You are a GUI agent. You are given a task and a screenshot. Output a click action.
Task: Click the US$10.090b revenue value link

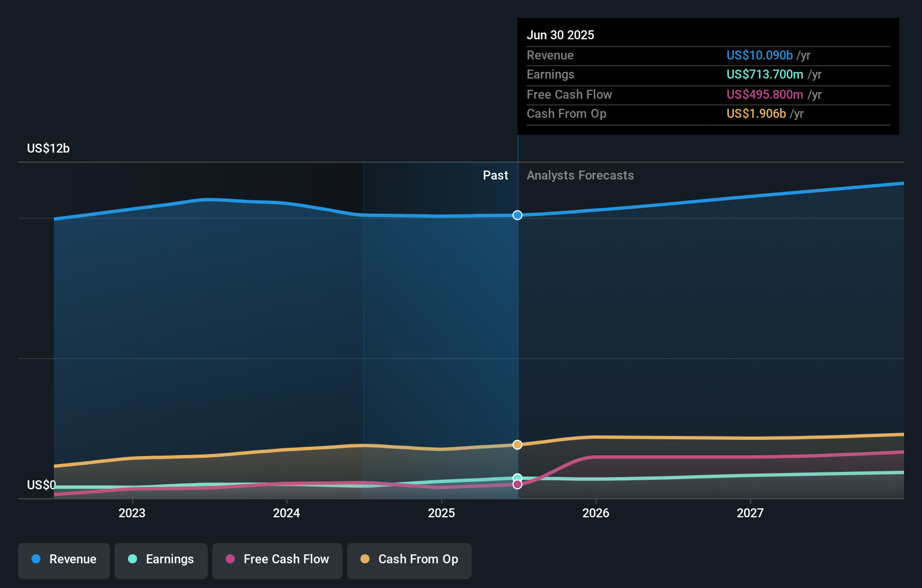[x=760, y=56]
